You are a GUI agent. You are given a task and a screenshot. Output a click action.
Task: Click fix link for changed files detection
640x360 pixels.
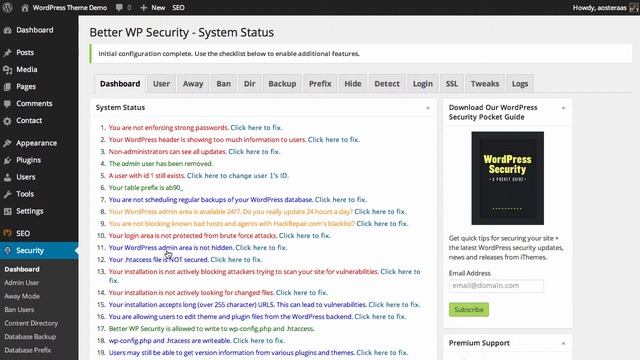(x=302, y=293)
